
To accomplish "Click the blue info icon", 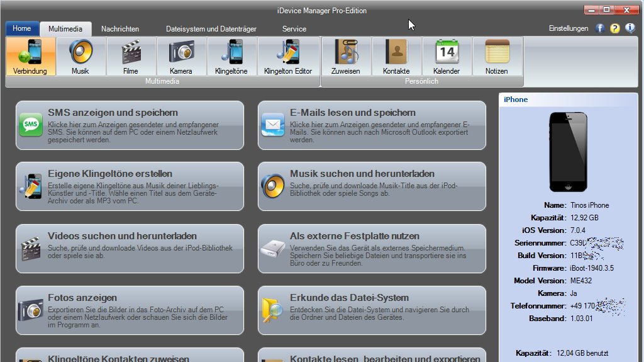I will [x=630, y=28].
